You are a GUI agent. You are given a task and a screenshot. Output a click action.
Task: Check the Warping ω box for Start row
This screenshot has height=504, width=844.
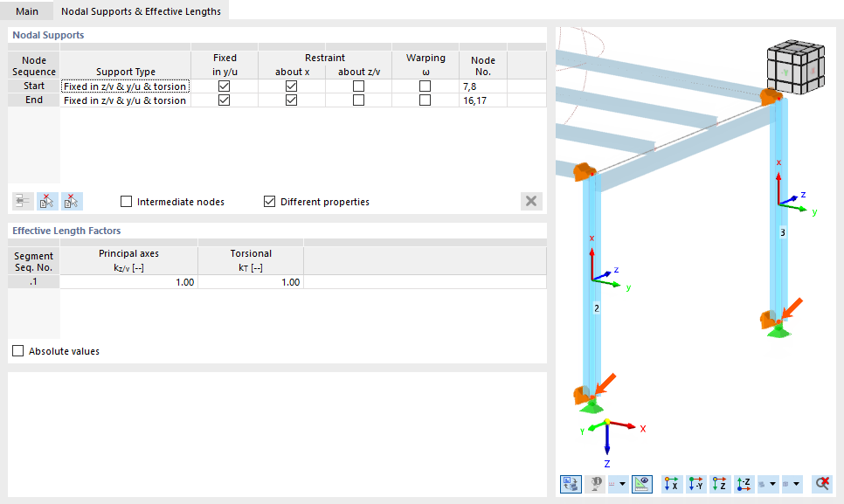[425, 86]
